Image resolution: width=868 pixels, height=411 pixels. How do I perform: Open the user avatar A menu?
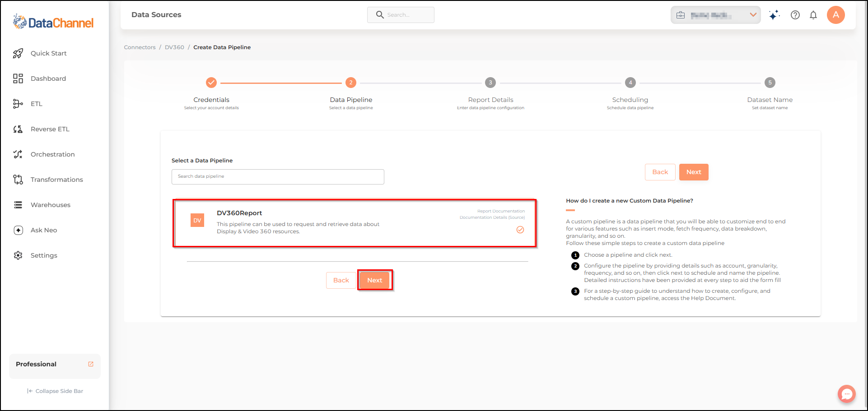coord(836,15)
